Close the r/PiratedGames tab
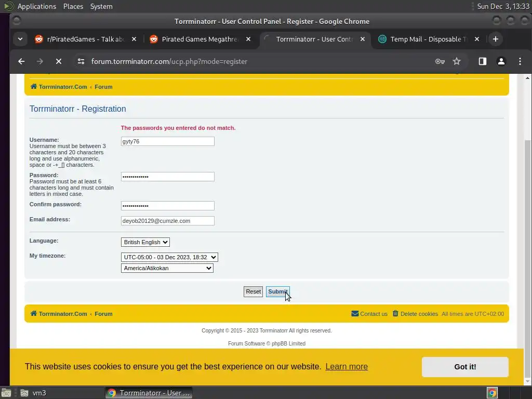532x399 pixels. click(134, 39)
